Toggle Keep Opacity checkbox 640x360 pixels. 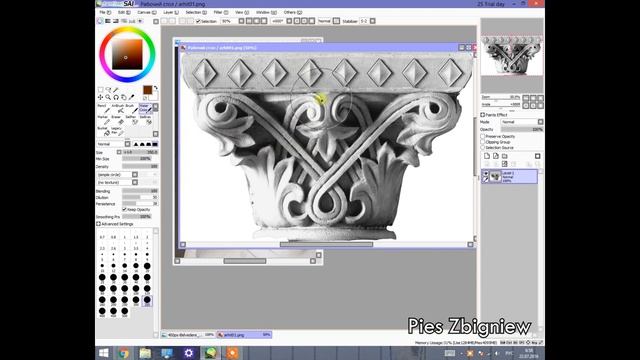(124, 209)
